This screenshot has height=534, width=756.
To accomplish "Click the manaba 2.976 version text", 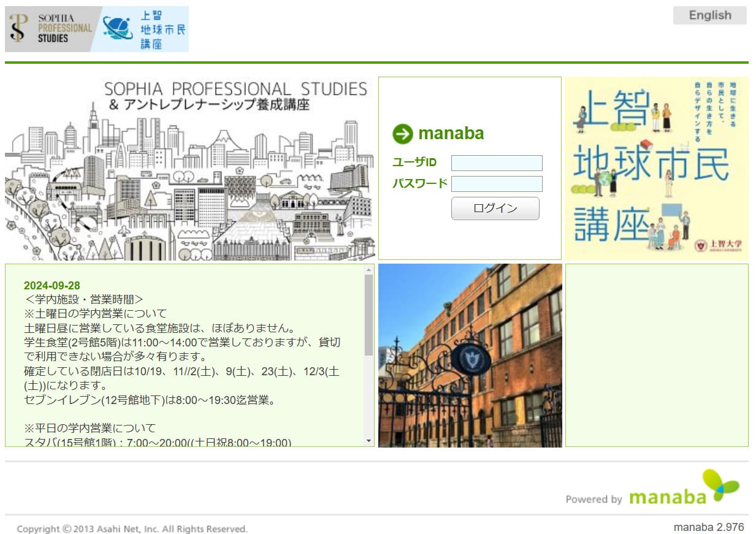I will [708, 527].
